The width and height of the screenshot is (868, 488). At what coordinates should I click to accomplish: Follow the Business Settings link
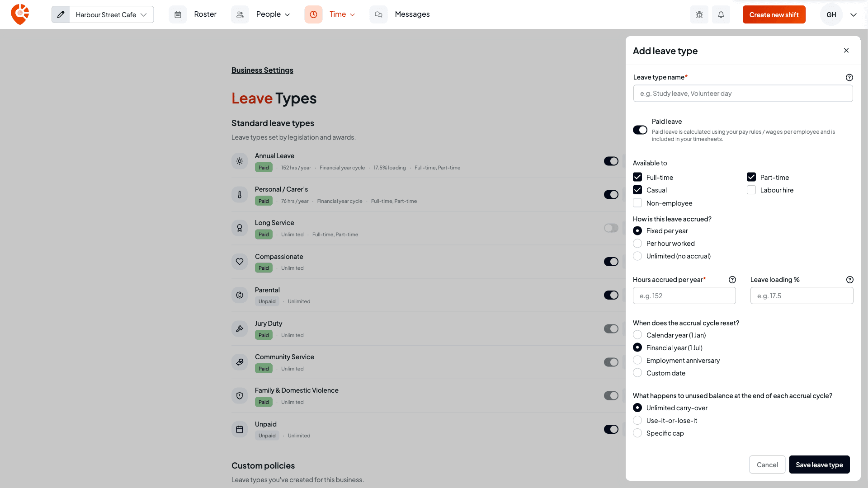pyautogui.click(x=262, y=70)
